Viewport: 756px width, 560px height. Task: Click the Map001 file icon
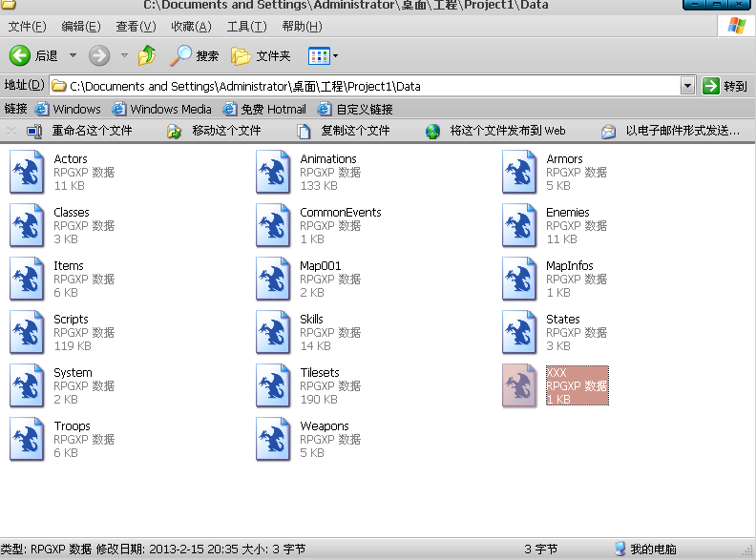coord(273,279)
